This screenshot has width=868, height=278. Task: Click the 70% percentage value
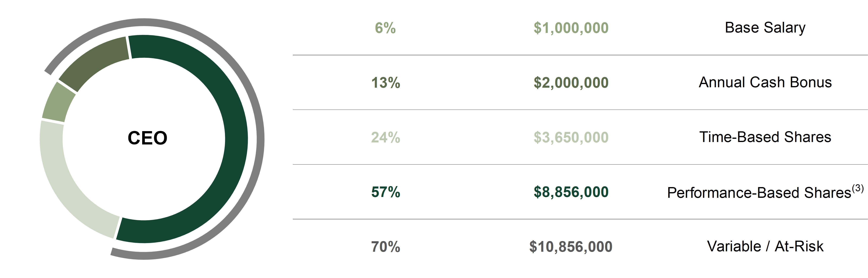click(x=386, y=247)
